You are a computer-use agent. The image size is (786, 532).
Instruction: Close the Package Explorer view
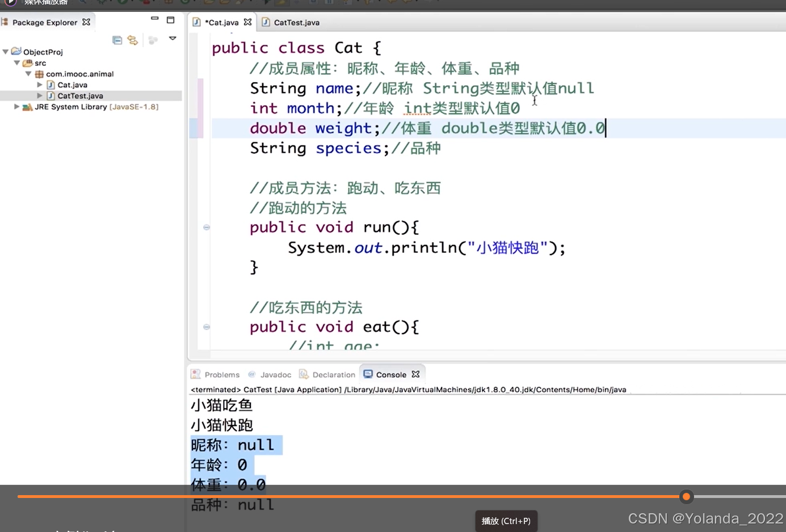click(x=86, y=22)
